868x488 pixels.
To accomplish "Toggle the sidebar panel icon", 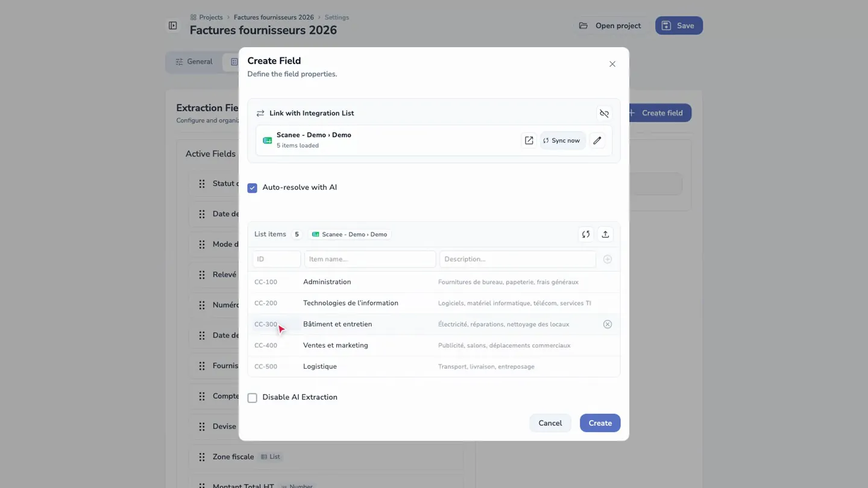I will pyautogui.click(x=173, y=25).
